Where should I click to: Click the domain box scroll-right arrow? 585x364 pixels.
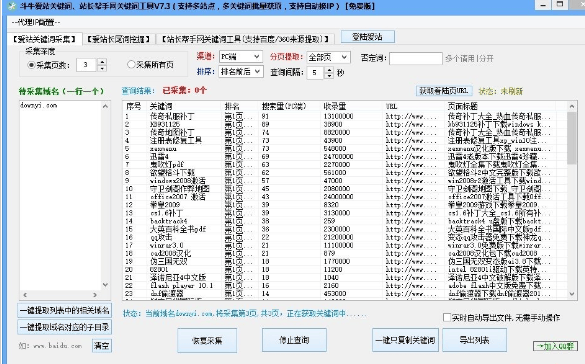[x=95, y=295]
